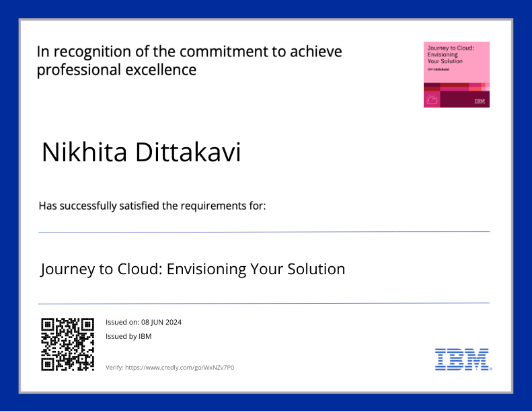532x412 pixels.
Task: Click the red striped band on the badge
Action: pos(456,86)
